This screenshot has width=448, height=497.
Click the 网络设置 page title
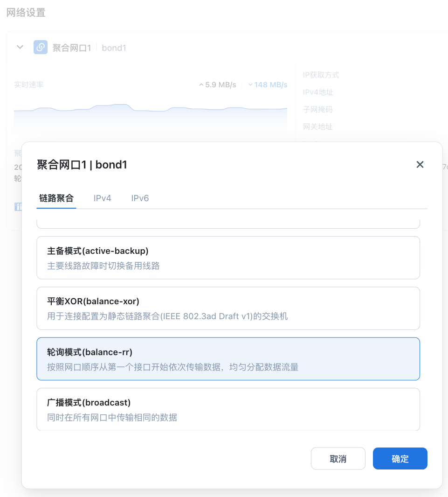pyautogui.click(x=26, y=13)
